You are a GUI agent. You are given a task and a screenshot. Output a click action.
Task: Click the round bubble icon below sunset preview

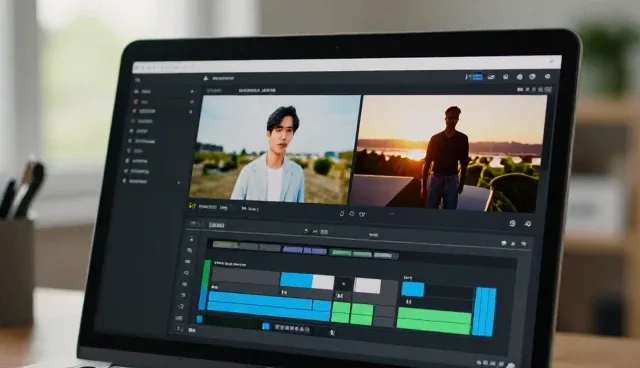point(513,223)
